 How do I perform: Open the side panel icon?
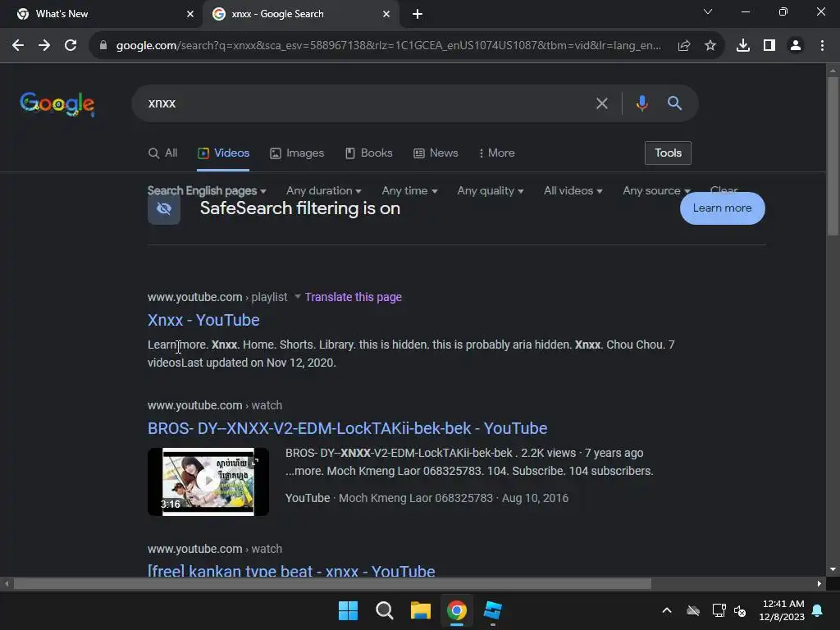click(769, 46)
